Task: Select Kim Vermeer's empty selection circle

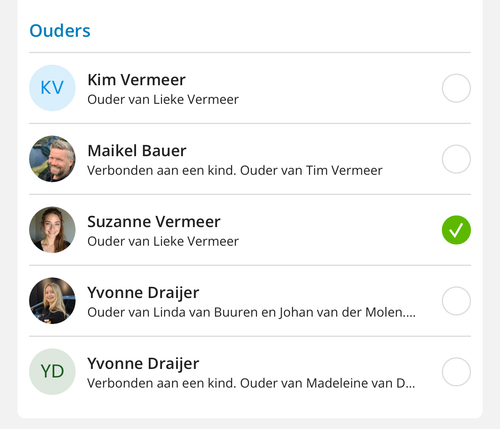Action: [456, 88]
